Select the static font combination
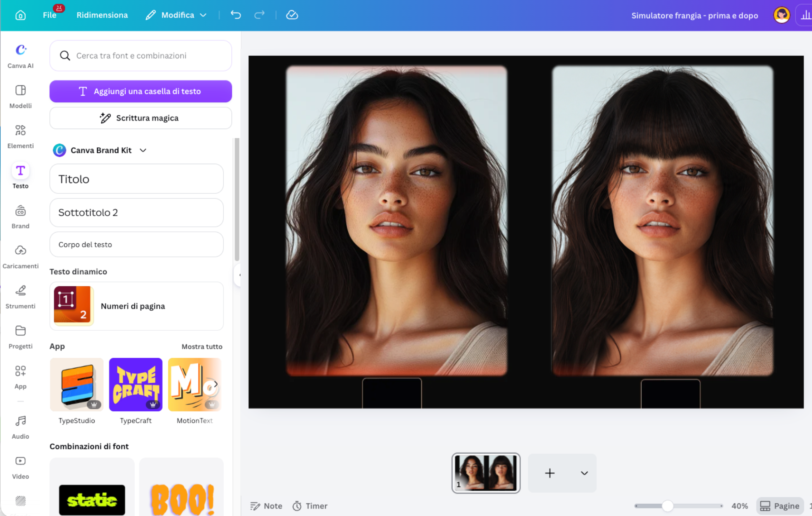Viewport: 812px width, 516px height. pos(92,487)
